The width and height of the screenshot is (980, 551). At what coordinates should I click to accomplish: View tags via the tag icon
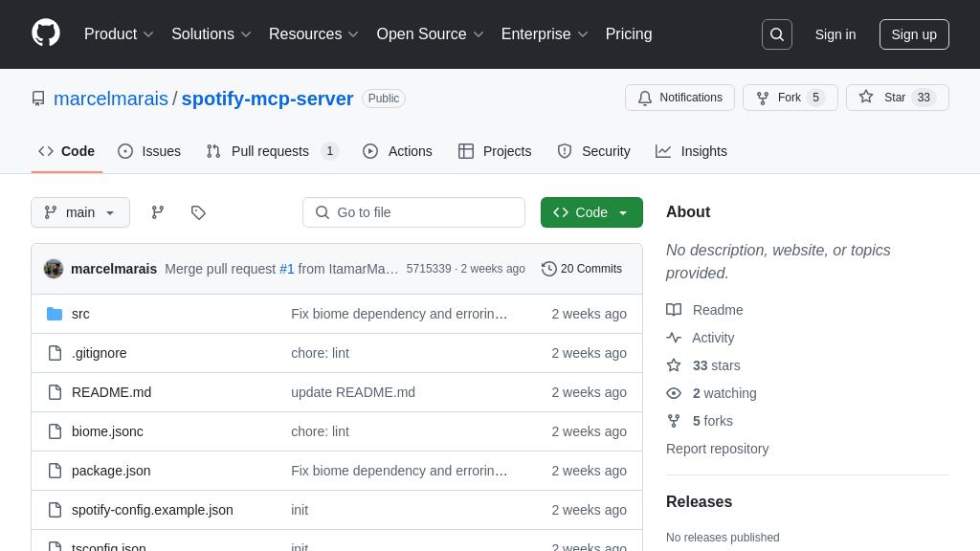point(198,212)
